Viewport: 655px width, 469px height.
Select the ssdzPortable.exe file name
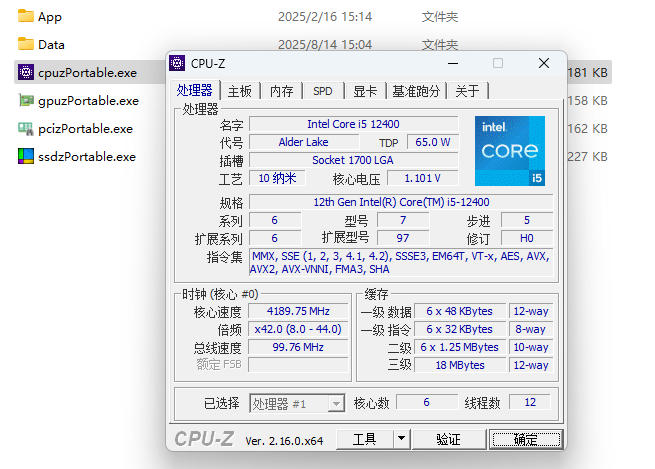(87, 157)
